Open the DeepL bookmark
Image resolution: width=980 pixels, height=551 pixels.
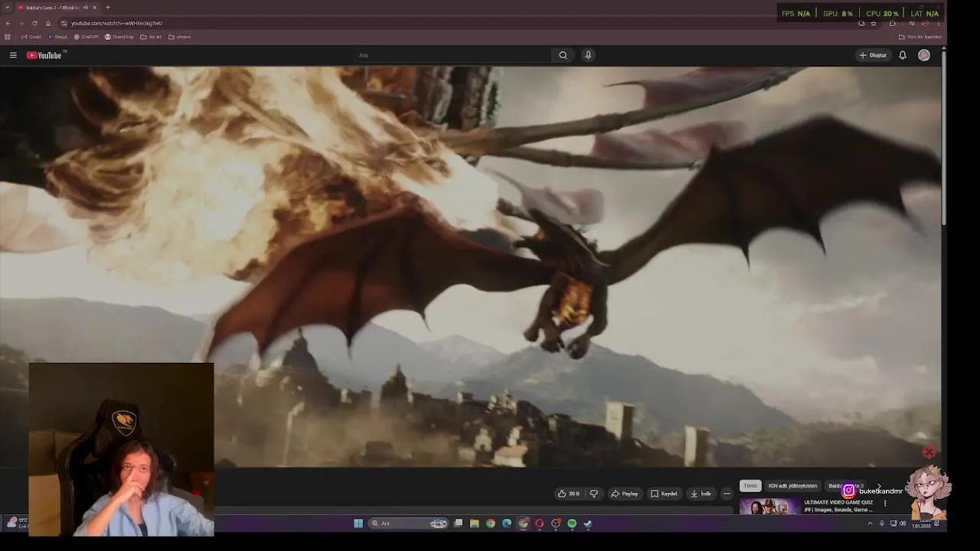point(58,37)
